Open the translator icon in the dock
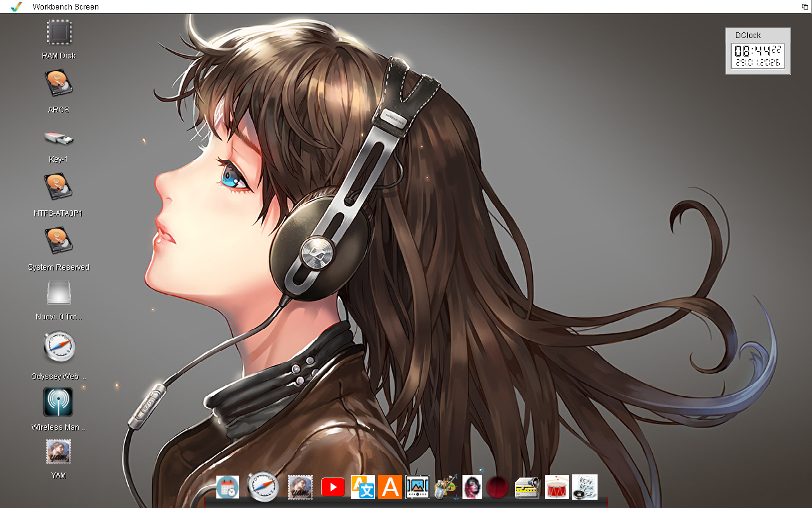The height and width of the screenshot is (508, 812). tap(362, 487)
